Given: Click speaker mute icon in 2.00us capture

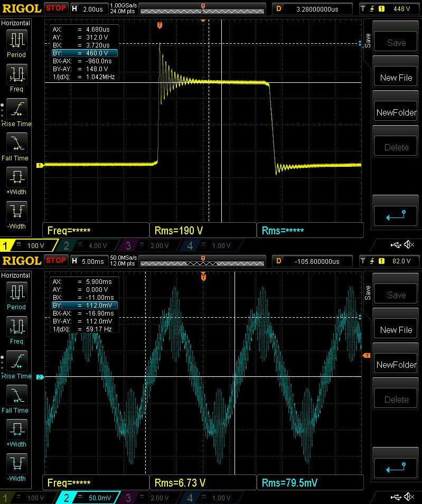Looking at the screenshot, I should 409,245.
